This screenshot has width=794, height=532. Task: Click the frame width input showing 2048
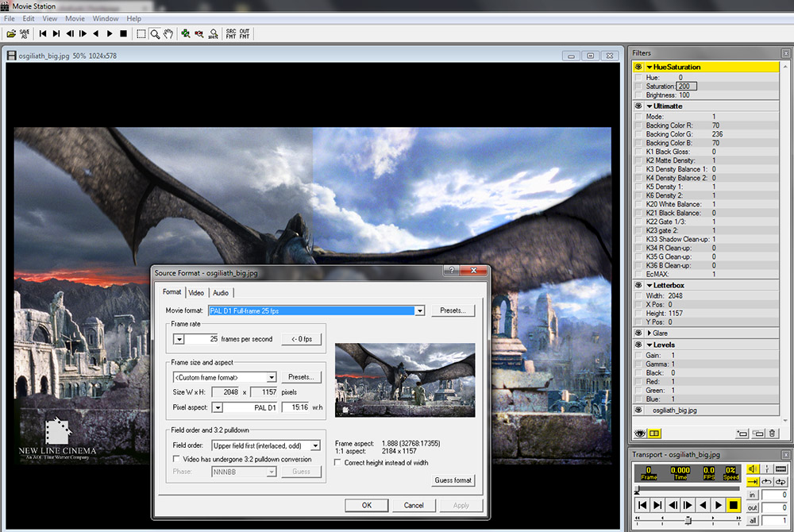point(225,392)
